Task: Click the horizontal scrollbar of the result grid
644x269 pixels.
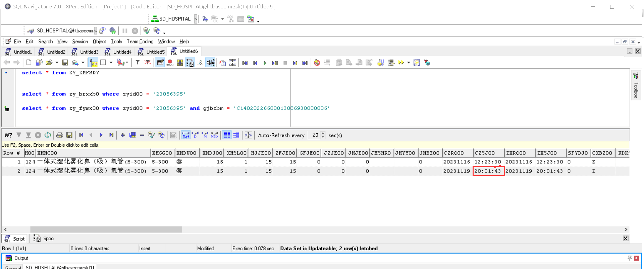Action: tap(106, 229)
